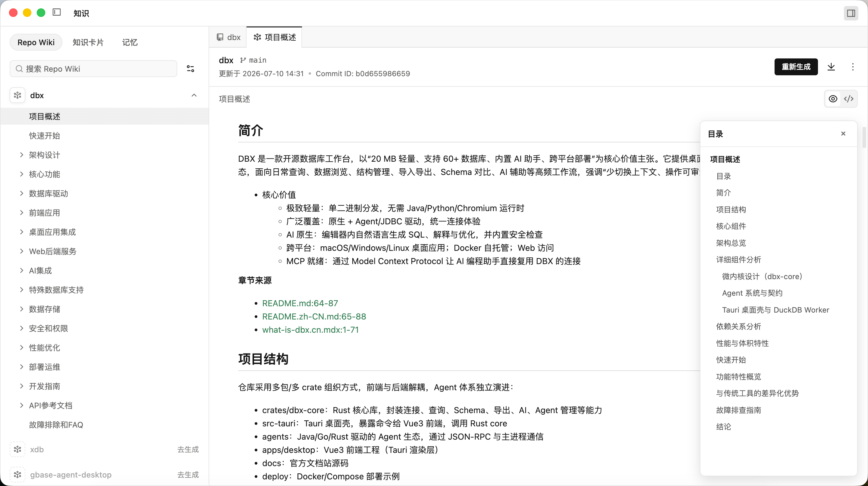The width and height of the screenshot is (868, 486).
Task: Select the 项目概述 document tab
Action: 275,37
